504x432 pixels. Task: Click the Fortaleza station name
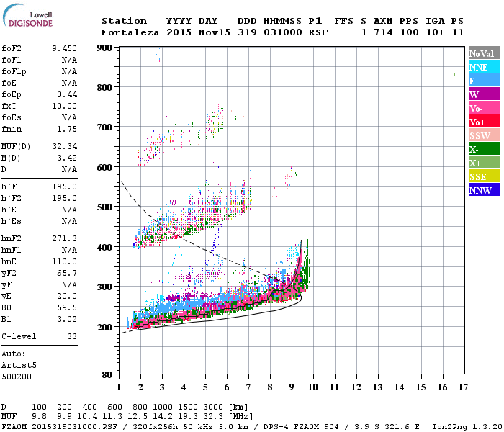pos(130,32)
